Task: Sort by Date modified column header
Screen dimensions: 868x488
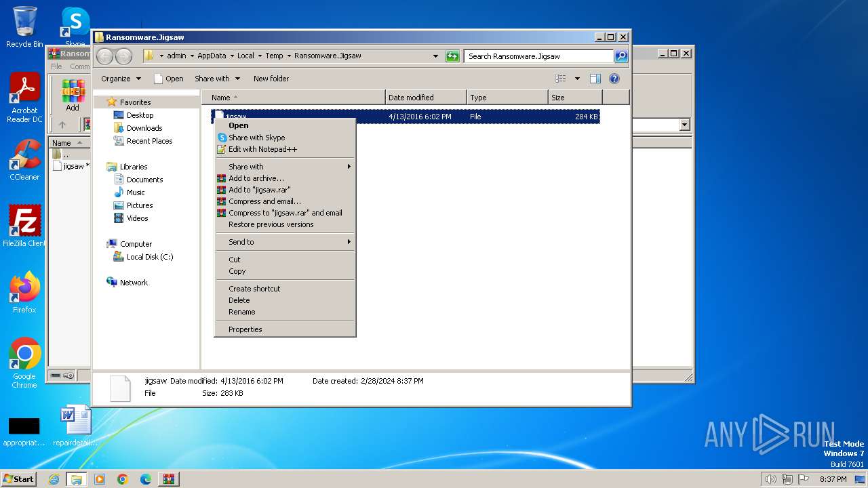Action: (426, 98)
